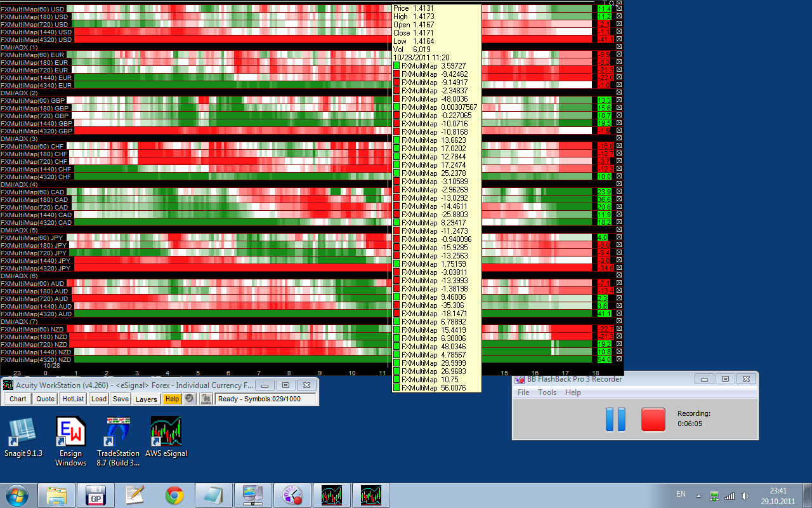This screenshot has width=812, height=508.
Task: Open the Snagit 9.1.3 desktop shortcut
Action: pos(23,433)
